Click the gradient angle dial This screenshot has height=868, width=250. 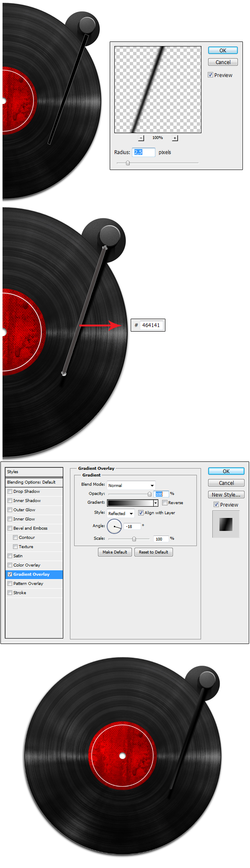tap(114, 526)
